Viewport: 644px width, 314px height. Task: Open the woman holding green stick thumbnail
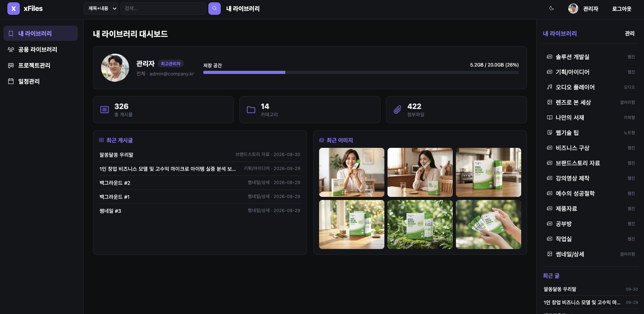(x=352, y=172)
